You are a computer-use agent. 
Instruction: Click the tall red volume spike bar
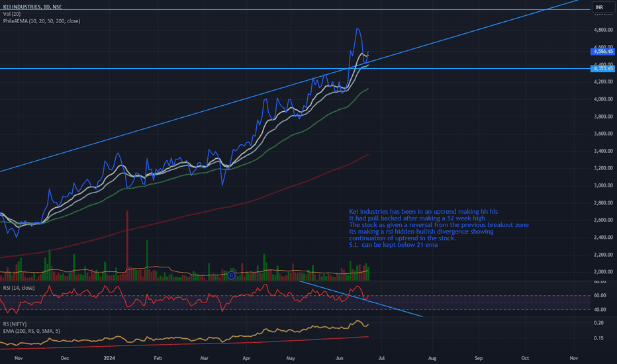tap(127, 245)
